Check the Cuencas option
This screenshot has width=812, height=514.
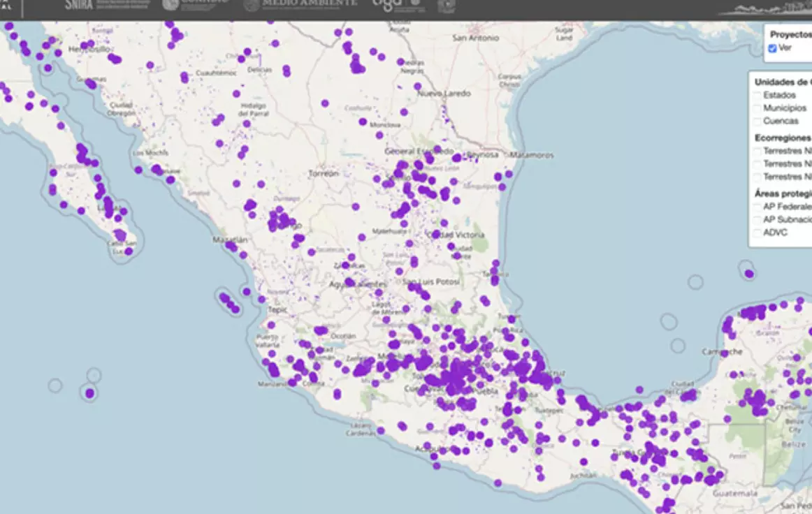(x=757, y=121)
